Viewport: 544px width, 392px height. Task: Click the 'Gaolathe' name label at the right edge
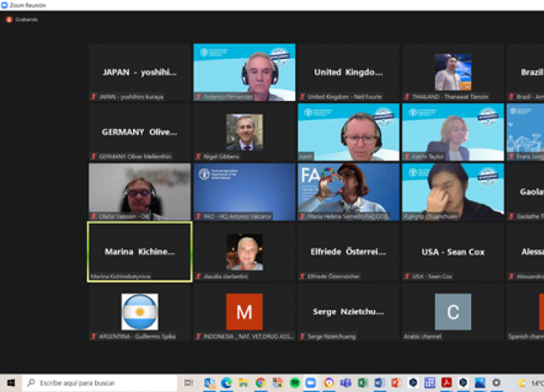coord(530,217)
